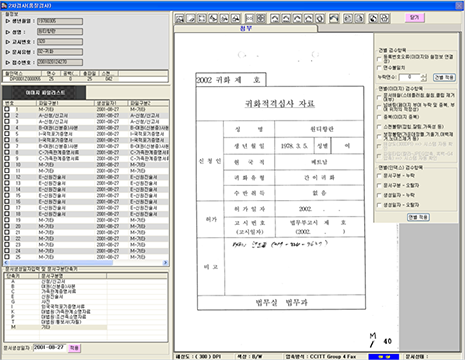Check the 중복(이미지 중복) option
Screen dimensions: 465x360
pyautogui.click(x=379, y=117)
